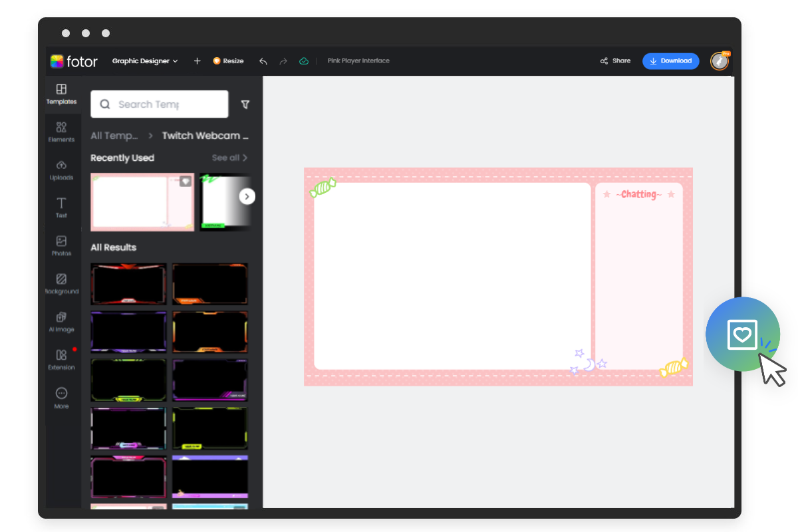The height and width of the screenshot is (532, 798).
Task: Select the AI Image icon
Action: tap(61, 321)
